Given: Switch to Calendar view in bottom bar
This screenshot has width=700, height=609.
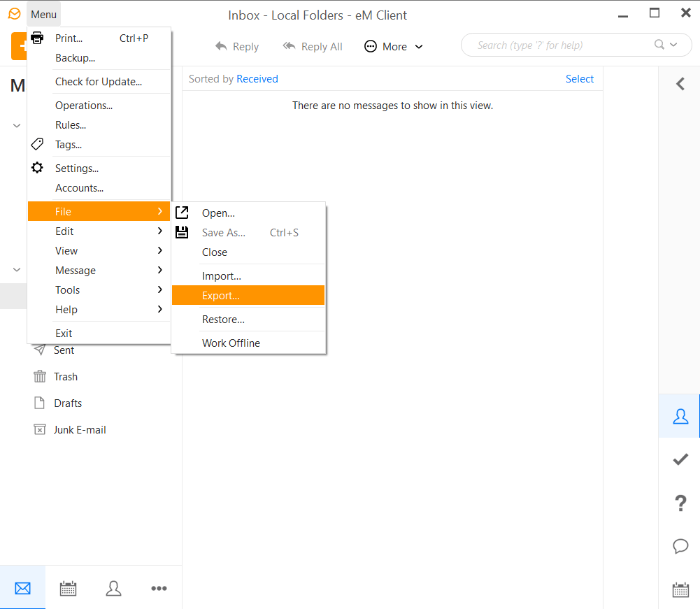Looking at the screenshot, I should click(69, 588).
